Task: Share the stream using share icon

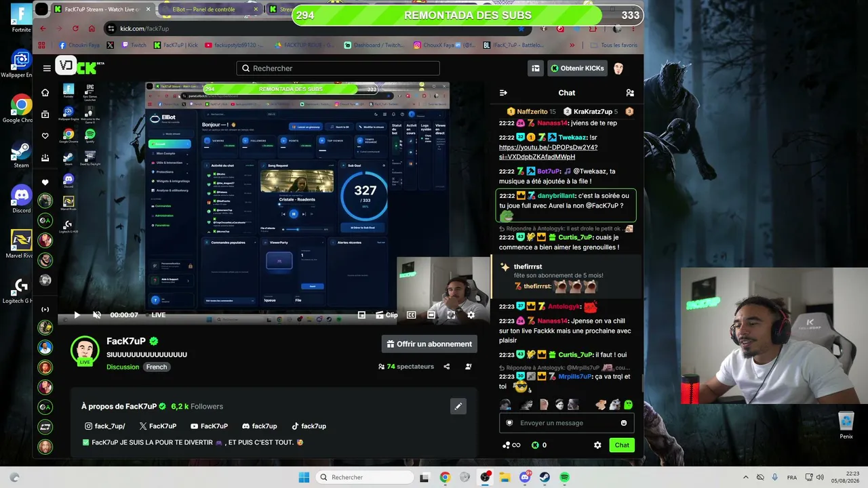Action: pyautogui.click(x=446, y=367)
